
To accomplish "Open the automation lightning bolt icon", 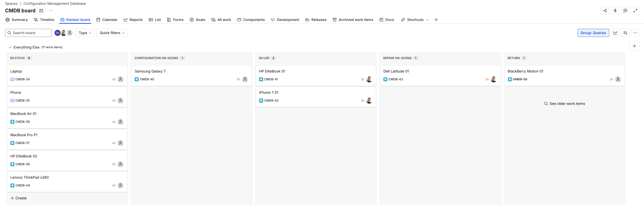I will tap(615, 11).
